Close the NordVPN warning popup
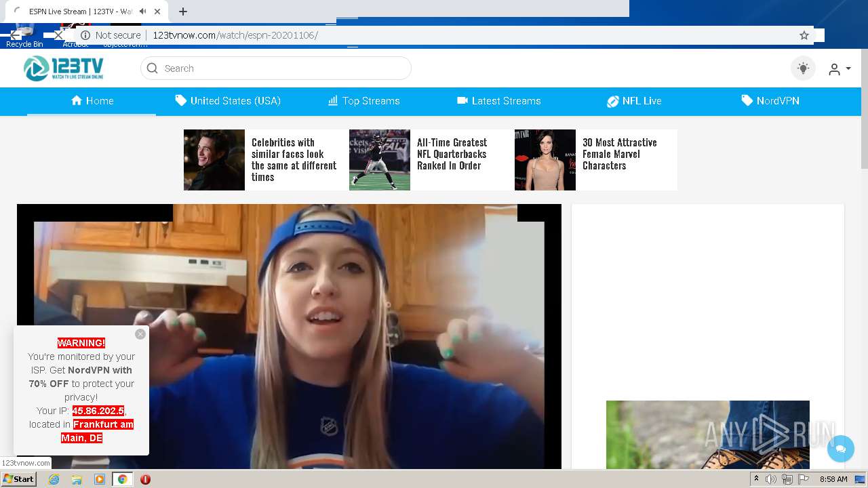 point(140,334)
